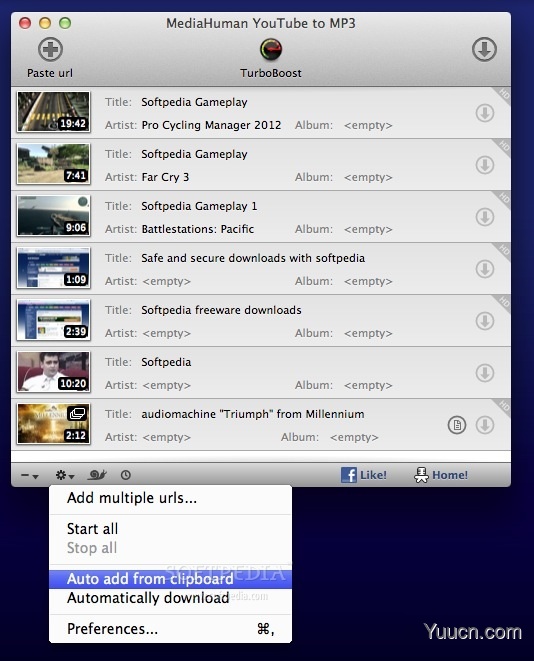Select the 19:42 cycling video thumbnail
Image resolution: width=534 pixels, height=661 pixels.
click(54, 112)
